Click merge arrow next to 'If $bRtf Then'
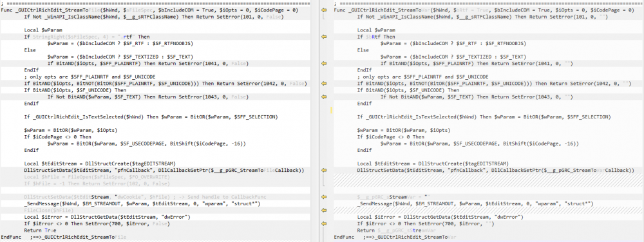The image size is (644, 242). 324,37
